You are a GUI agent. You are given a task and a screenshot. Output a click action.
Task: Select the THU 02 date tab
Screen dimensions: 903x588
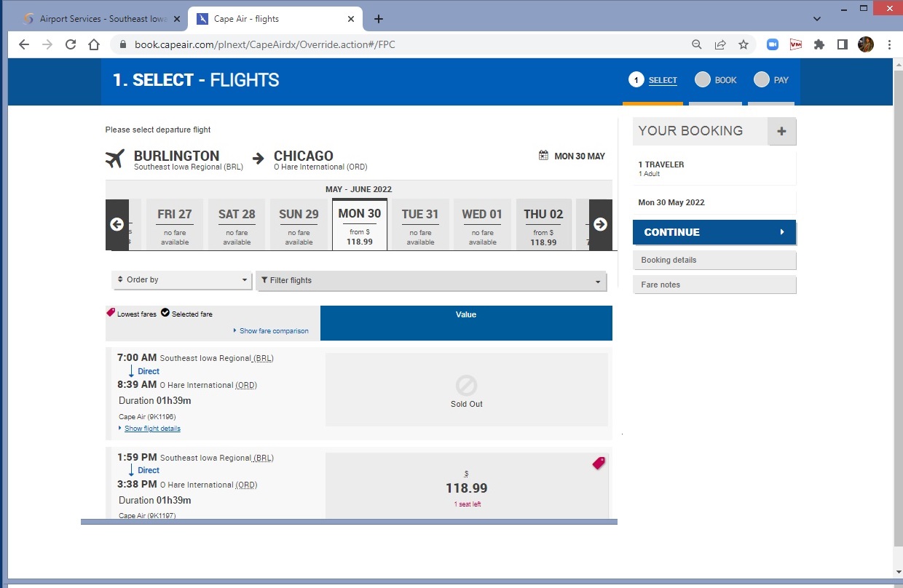(x=543, y=226)
